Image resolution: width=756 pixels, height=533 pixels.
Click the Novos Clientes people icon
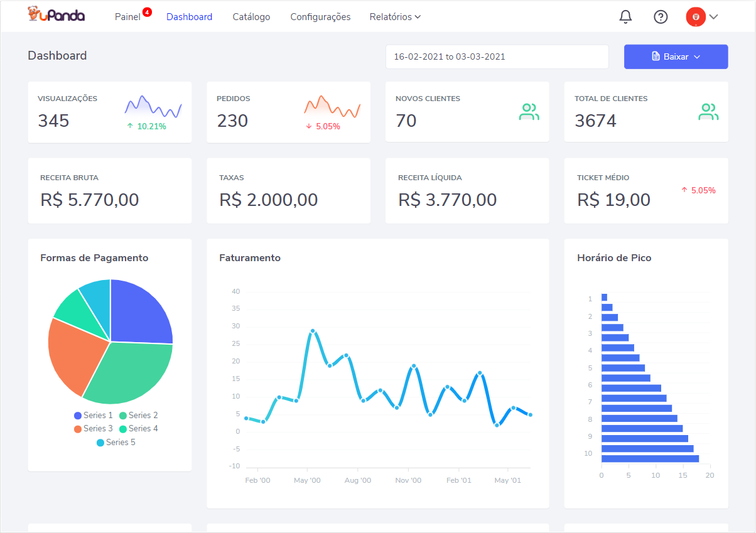click(529, 112)
